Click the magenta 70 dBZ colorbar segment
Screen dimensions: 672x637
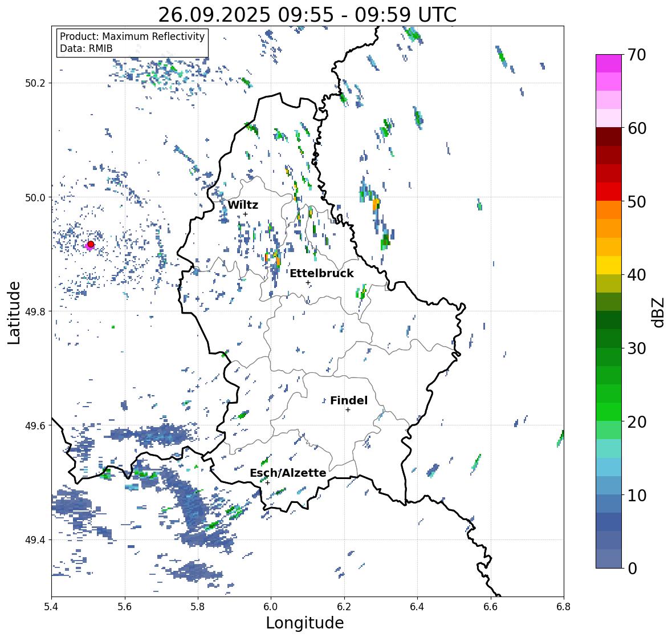(x=609, y=63)
